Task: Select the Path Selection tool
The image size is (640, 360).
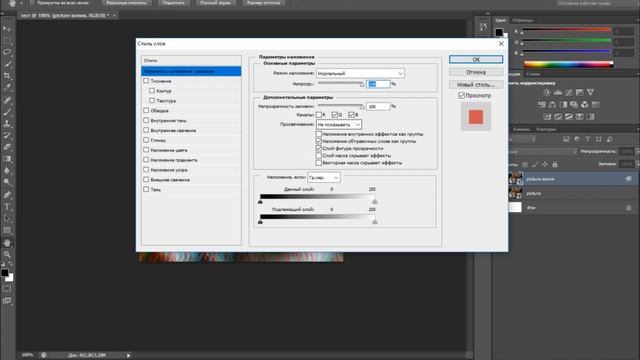Action: [7, 218]
